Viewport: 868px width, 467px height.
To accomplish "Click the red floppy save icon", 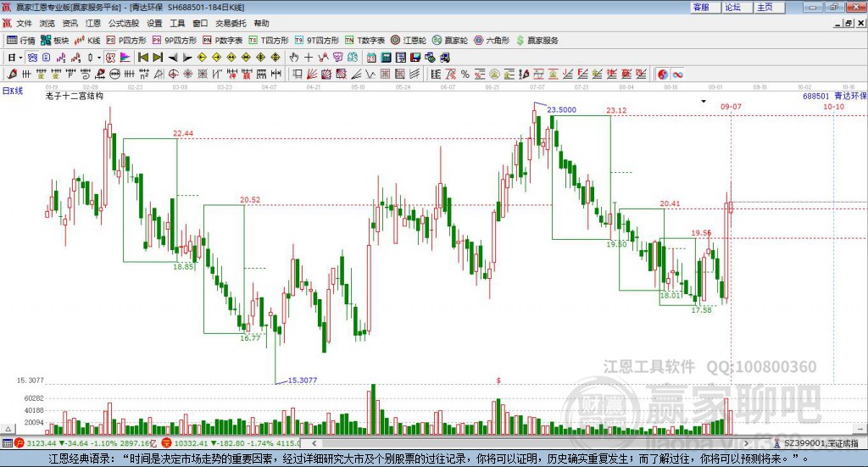I will pos(415,58).
